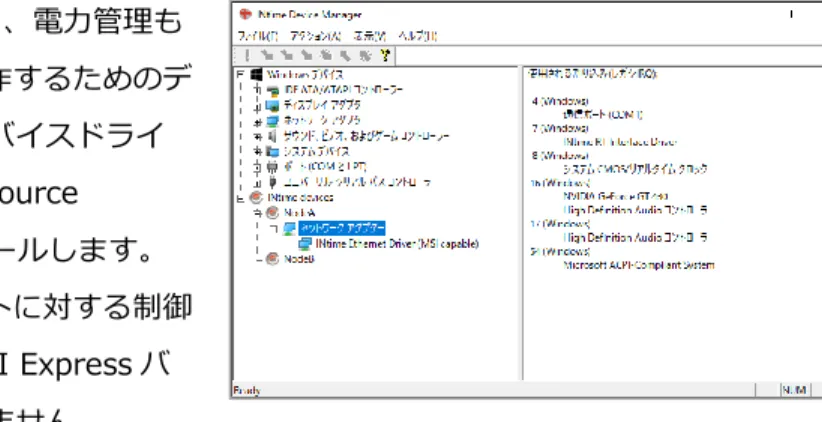The width and height of the screenshot is (822, 422).
Task: Expand the USB controller node
Action: point(257,185)
